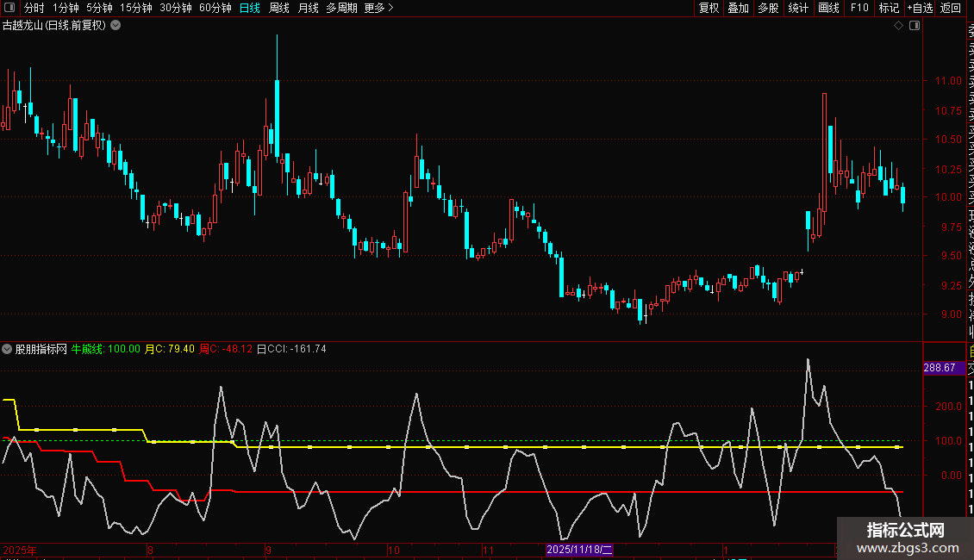
Task: Open 统计 statistics tool
Action: 798,8
